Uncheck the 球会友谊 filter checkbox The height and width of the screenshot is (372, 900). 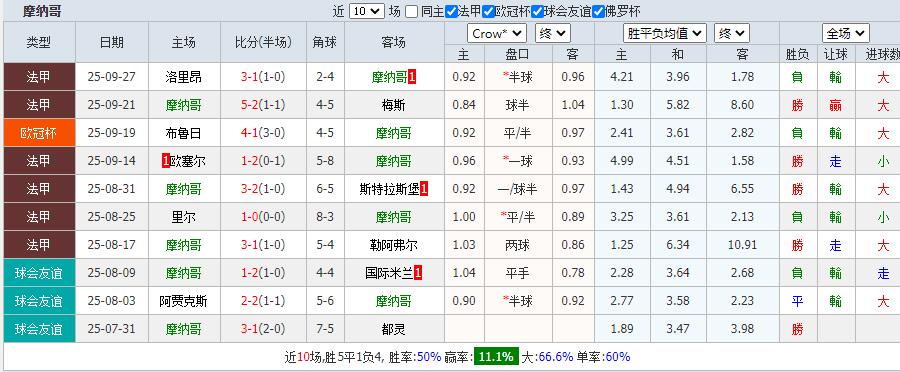click(537, 11)
